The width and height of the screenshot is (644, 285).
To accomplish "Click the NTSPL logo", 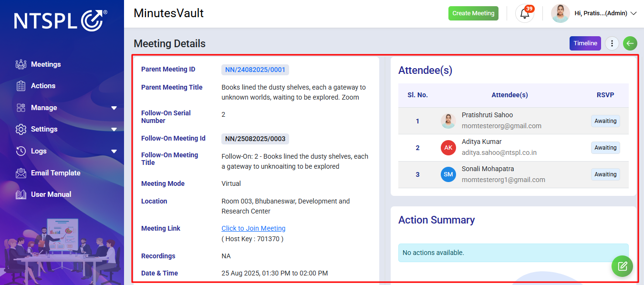I will click(61, 20).
